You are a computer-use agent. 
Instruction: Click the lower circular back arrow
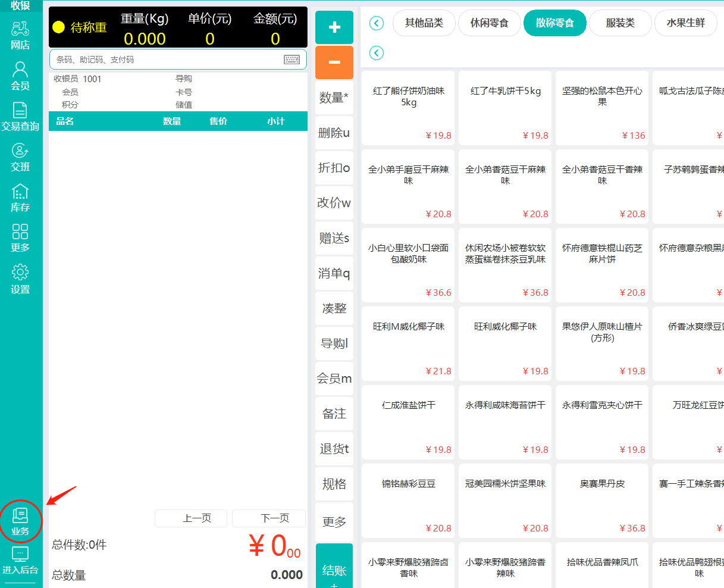(x=377, y=53)
